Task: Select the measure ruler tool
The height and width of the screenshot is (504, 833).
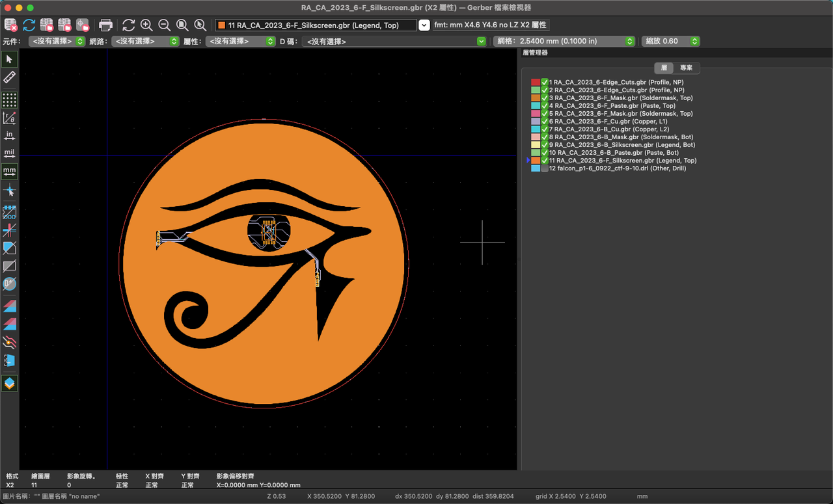Action: (9, 77)
